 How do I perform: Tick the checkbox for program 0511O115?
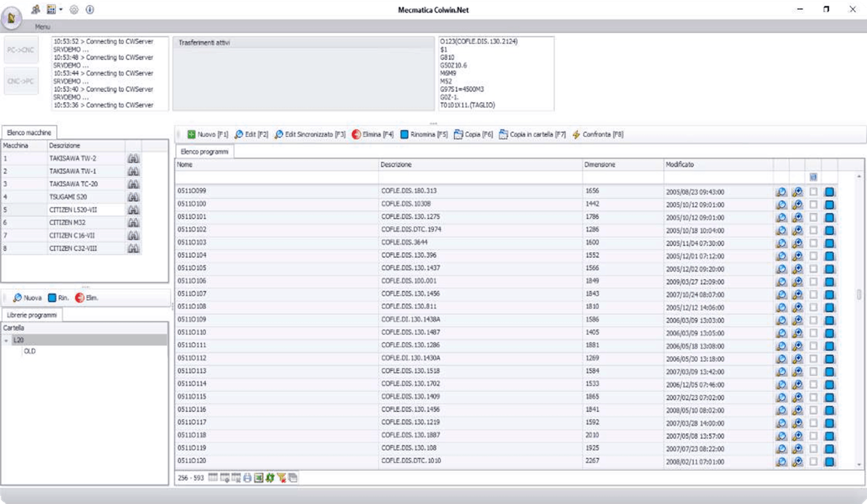click(814, 397)
